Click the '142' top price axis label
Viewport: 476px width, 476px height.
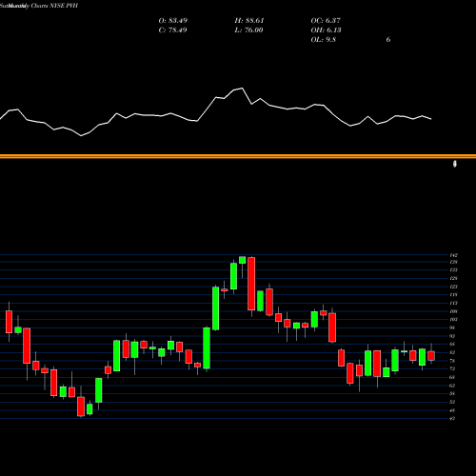[x=453, y=255]
